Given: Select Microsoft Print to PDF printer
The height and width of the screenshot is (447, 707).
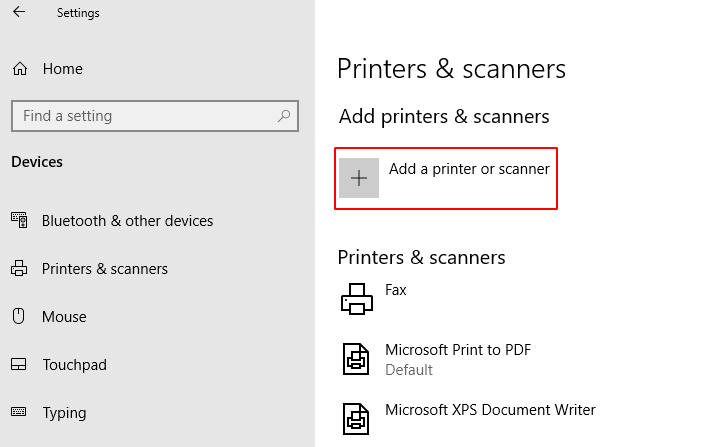Looking at the screenshot, I should pyautogui.click(x=458, y=350).
